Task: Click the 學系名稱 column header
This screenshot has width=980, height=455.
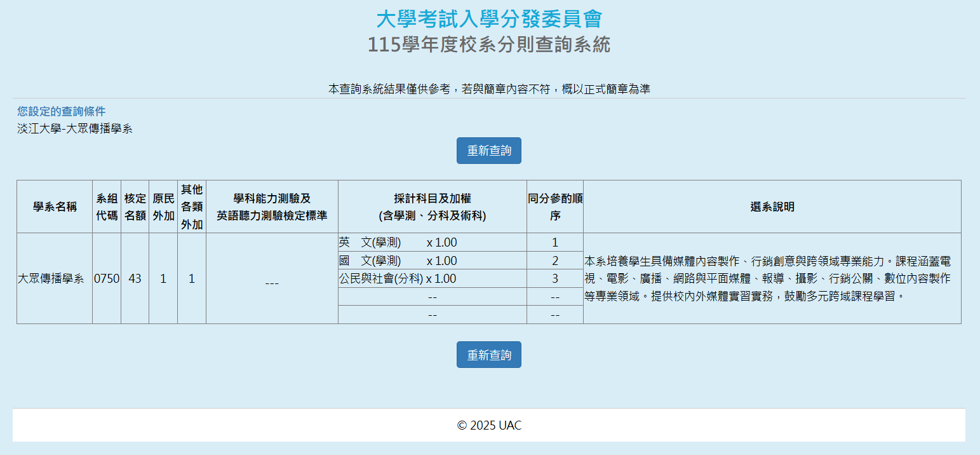Action: coord(55,207)
